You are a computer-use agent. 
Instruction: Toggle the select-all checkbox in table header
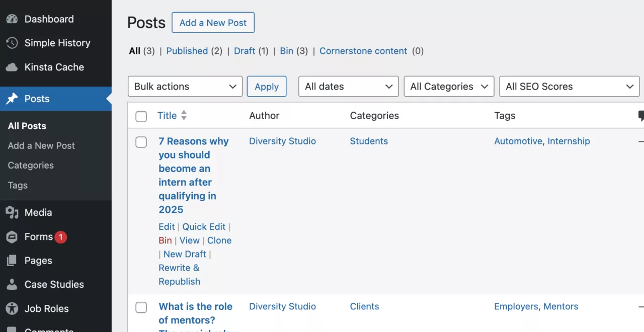[x=141, y=116]
